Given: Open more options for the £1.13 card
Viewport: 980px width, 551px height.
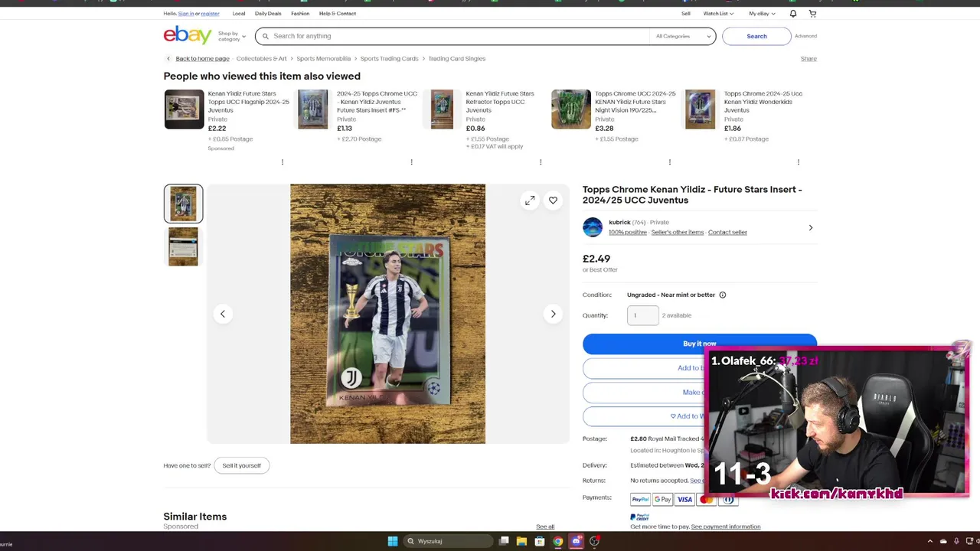Looking at the screenshot, I should point(411,162).
